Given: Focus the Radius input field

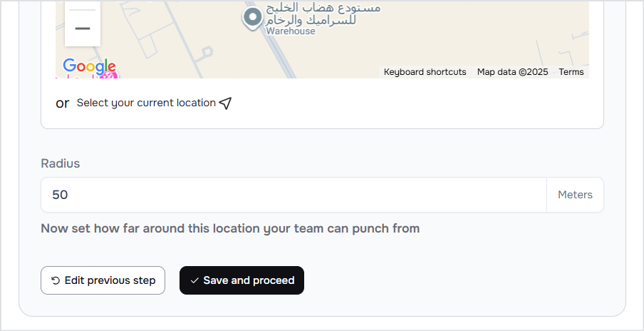Looking at the screenshot, I should pos(294,195).
